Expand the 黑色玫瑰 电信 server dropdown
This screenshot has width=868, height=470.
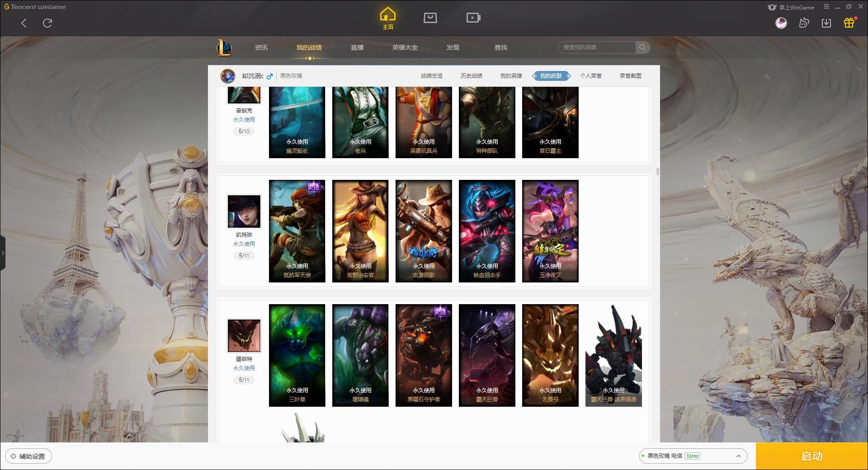pos(693,456)
